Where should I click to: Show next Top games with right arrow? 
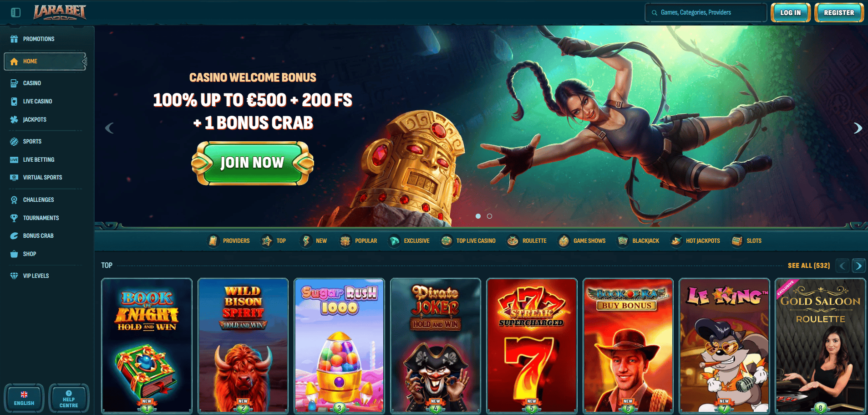point(858,266)
